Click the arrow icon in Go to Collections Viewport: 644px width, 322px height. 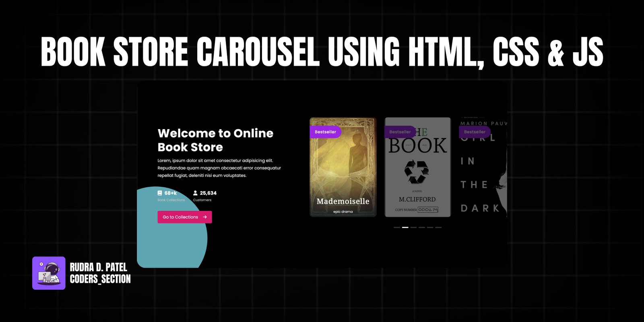205,217
